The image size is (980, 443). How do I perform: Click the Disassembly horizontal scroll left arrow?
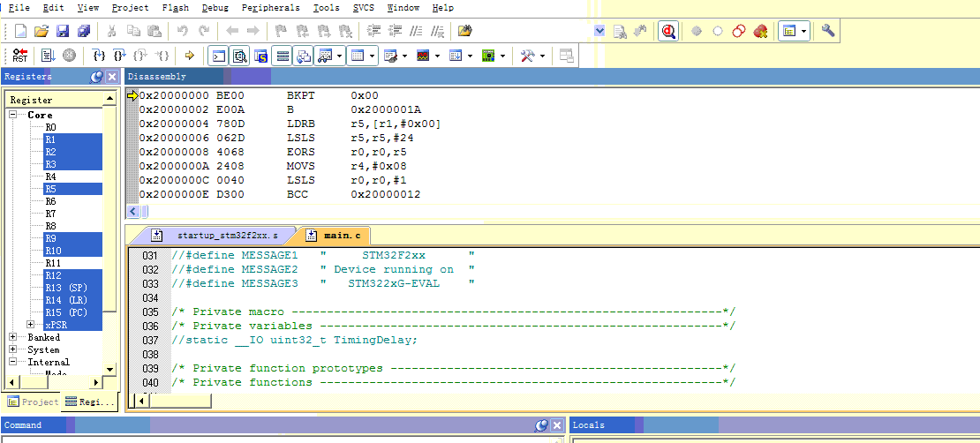pos(132,211)
